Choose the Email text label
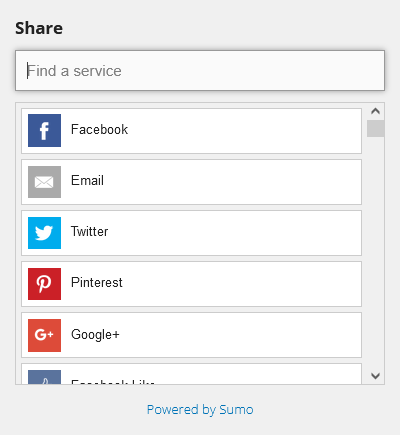This screenshot has height=435, width=400. pyautogui.click(x=87, y=180)
